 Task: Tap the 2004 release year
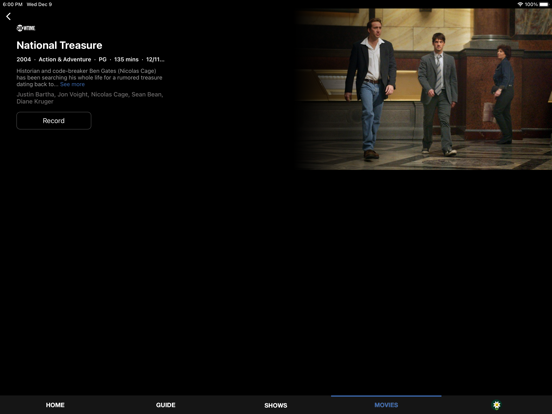click(24, 59)
